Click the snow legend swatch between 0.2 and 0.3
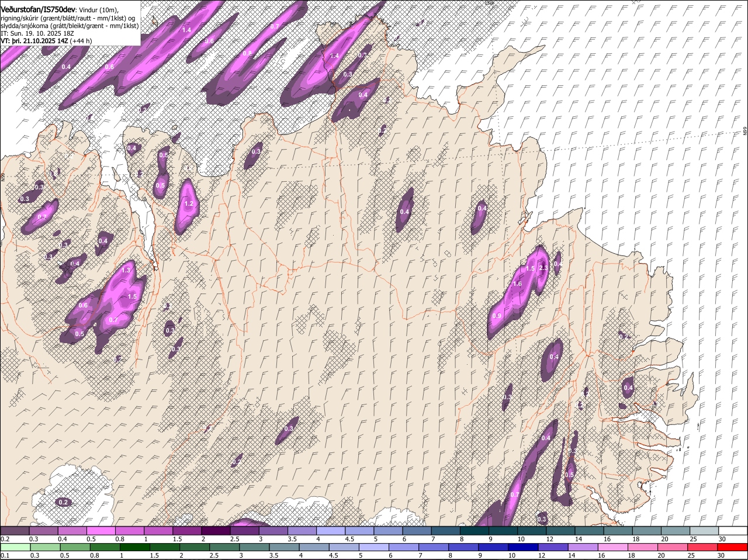The width and height of the screenshot is (748, 560). point(15,531)
